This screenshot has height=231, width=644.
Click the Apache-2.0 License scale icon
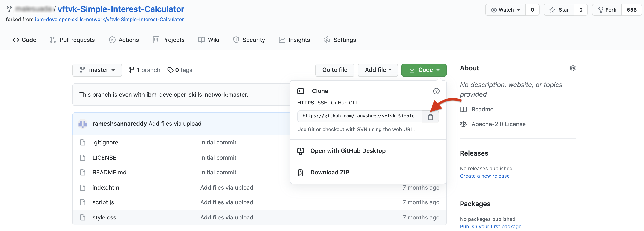(463, 124)
